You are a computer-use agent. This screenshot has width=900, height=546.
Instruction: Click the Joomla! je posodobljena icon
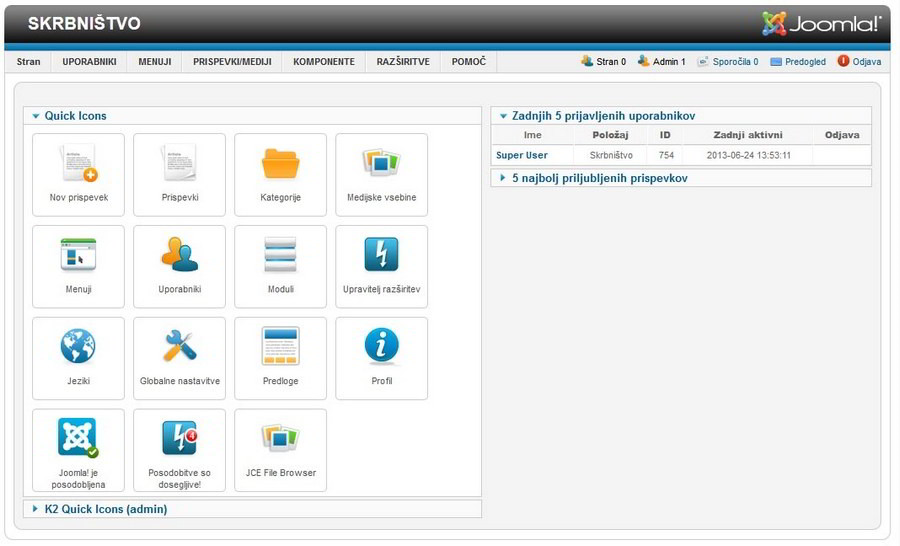coord(78,450)
